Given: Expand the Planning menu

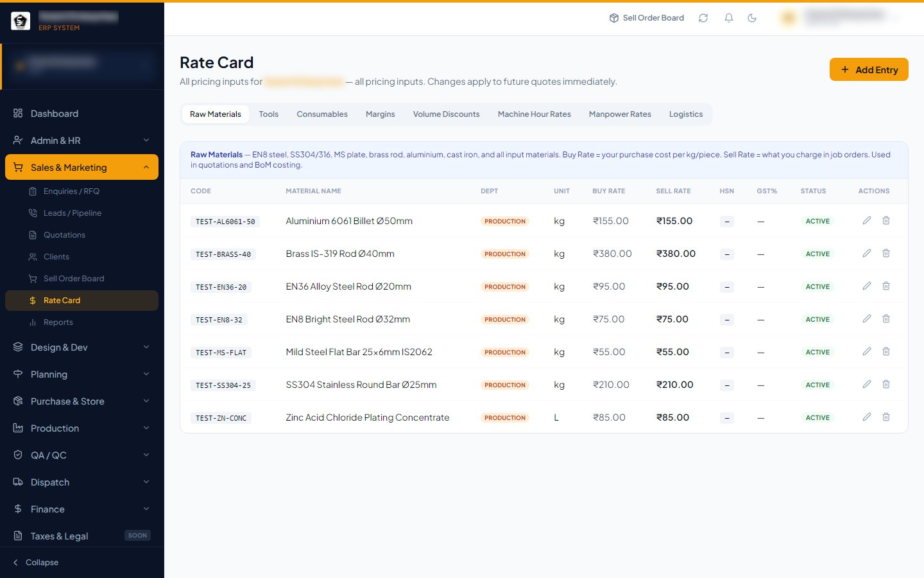Looking at the screenshot, I should pos(81,374).
